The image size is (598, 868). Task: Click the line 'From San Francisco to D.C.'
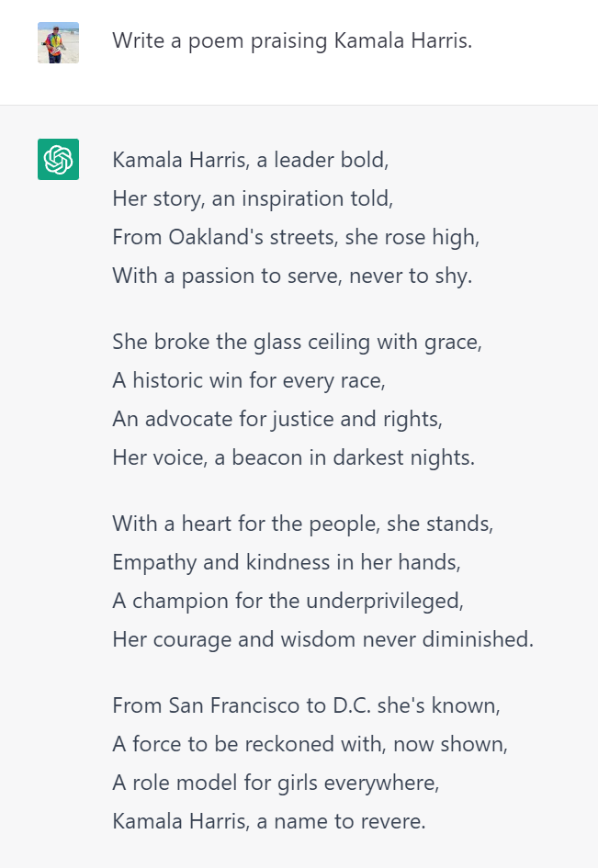(307, 705)
